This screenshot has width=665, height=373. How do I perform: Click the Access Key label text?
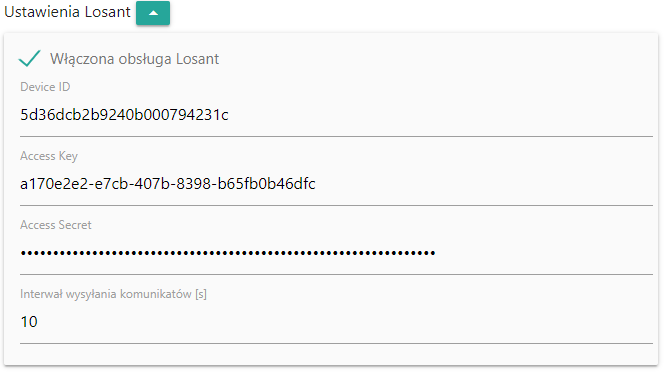(x=49, y=156)
